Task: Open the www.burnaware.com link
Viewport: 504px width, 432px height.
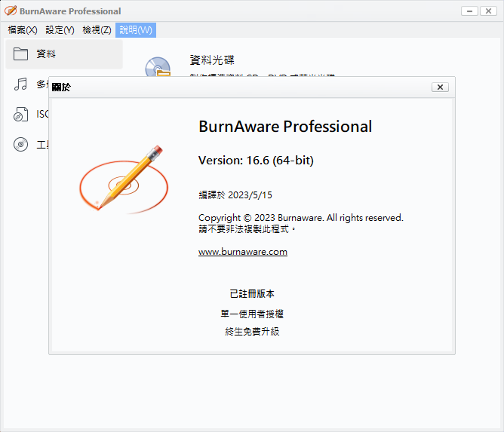Action: [243, 252]
